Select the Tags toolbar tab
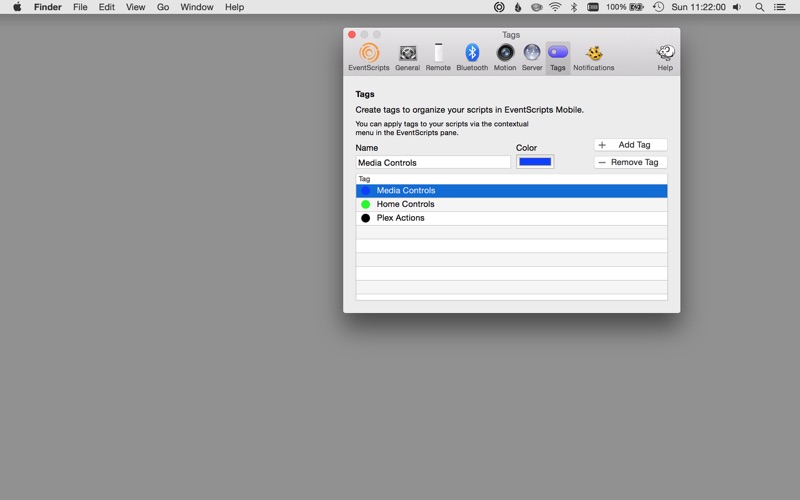The width and height of the screenshot is (800, 500). pos(558,57)
